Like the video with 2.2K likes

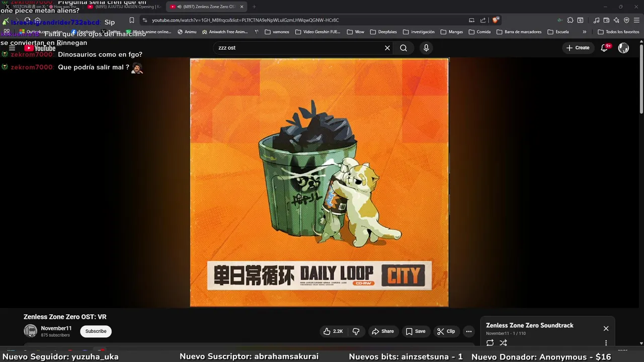coord(333,331)
